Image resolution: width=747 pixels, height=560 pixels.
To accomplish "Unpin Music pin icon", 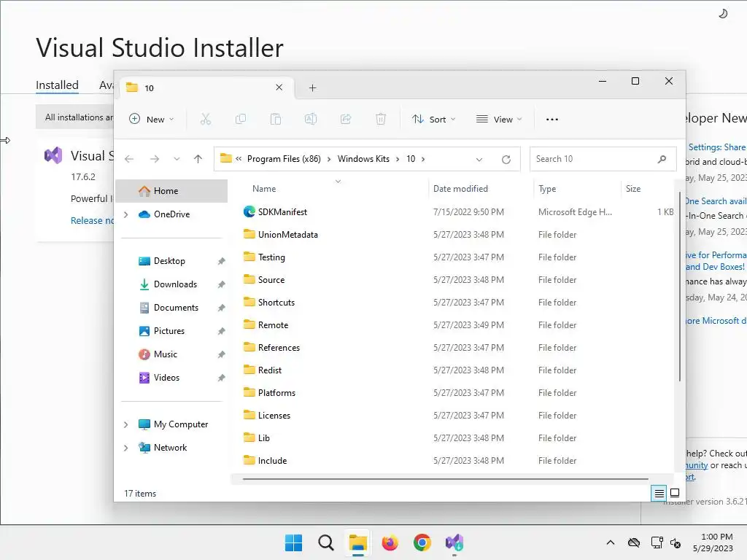I will click(221, 354).
